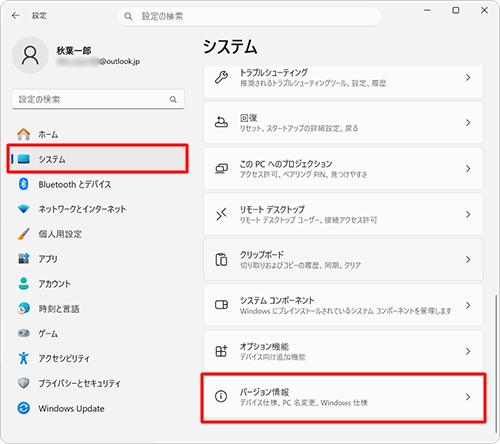Click the back arrow icon
The height and width of the screenshot is (444, 500).
[16, 15]
